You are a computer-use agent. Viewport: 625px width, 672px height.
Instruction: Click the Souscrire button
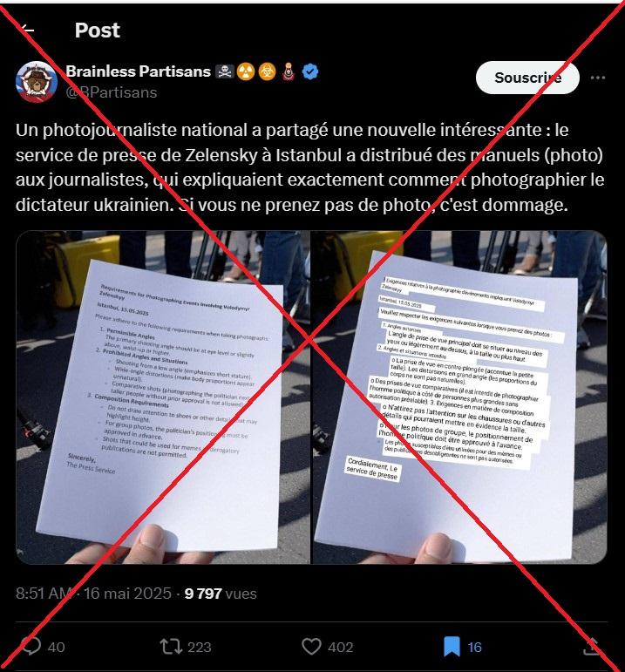(527, 78)
